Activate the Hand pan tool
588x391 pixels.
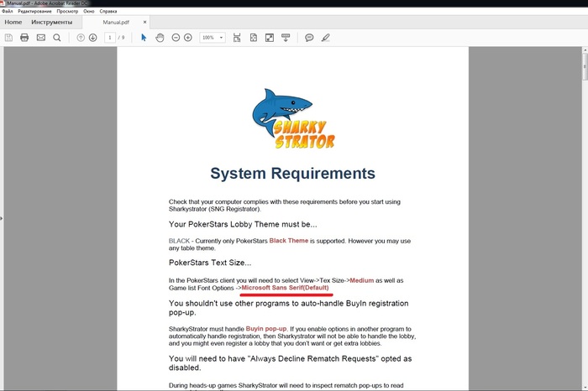tap(160, 38)
